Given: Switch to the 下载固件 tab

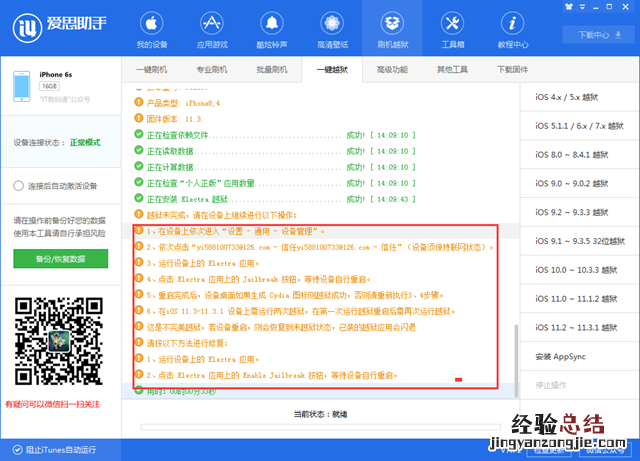Looking at the screenshot, I should [x=513, y=69].
